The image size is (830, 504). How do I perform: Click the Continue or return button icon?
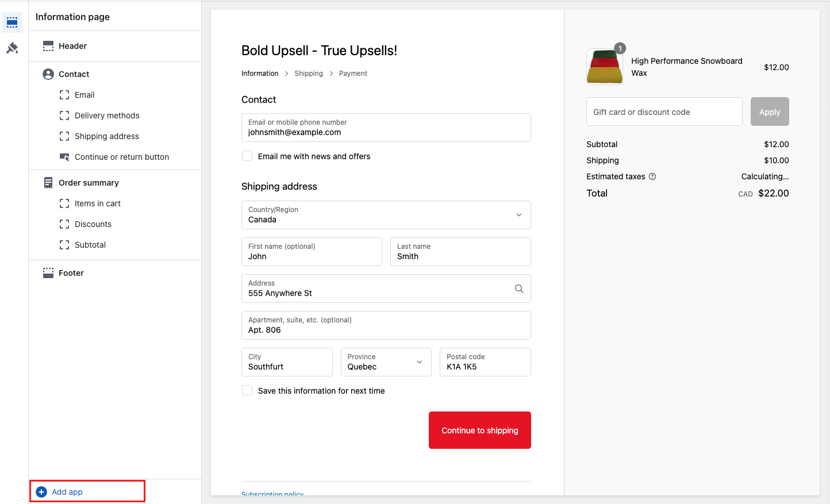[x=64, y=157]
